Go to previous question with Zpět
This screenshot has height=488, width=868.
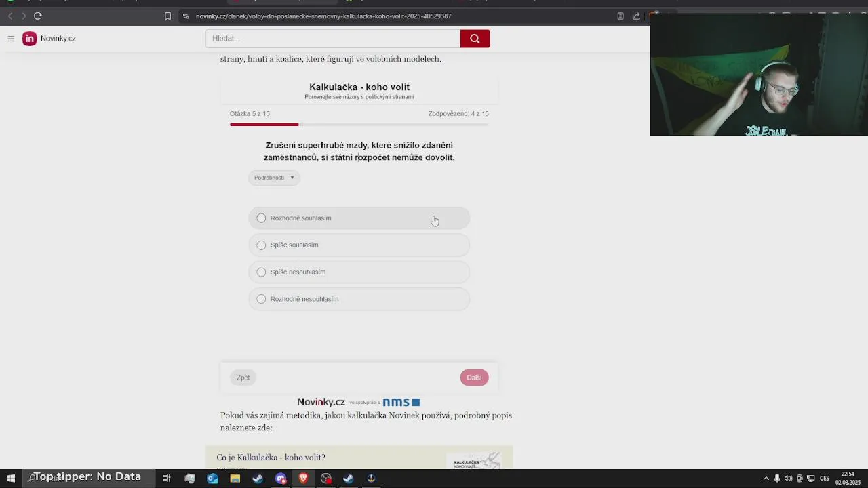243,378
